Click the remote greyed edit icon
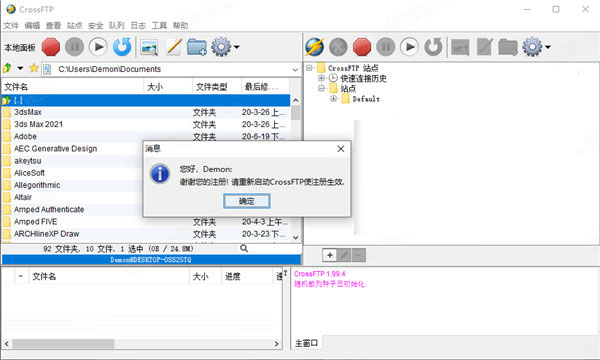Screen dimensions: 600x360 [484, 47]
